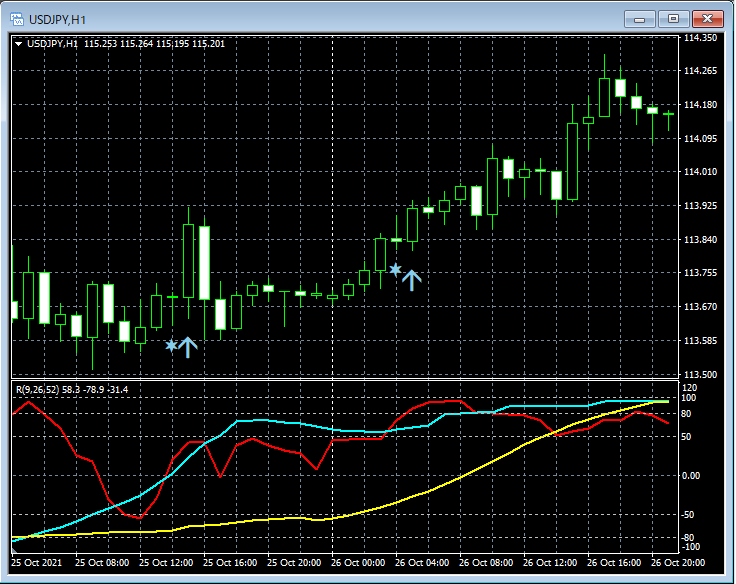
Task: Click the chart icon in the USDJPY title bar
Action: coord(17,19)
